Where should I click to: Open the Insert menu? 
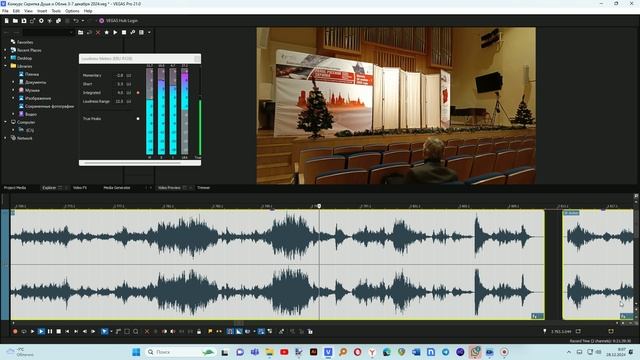[42, 11]
